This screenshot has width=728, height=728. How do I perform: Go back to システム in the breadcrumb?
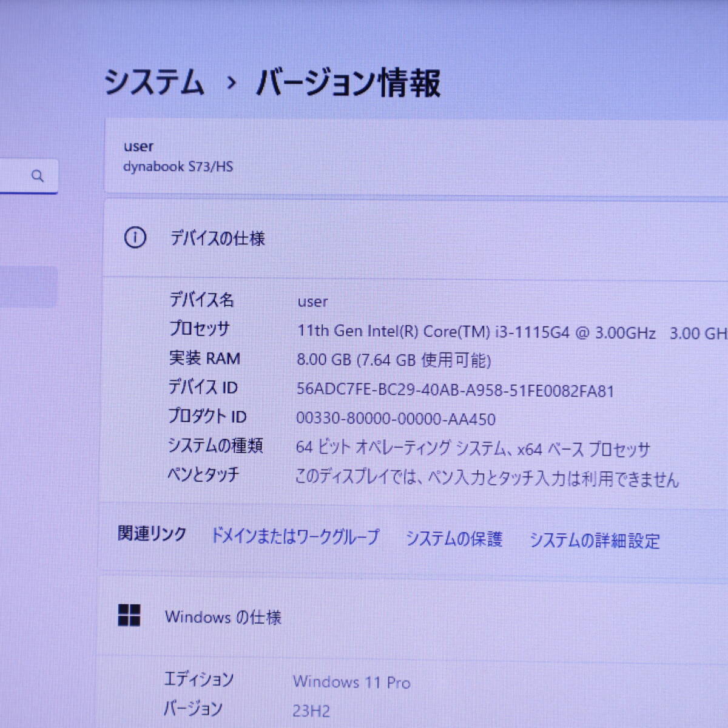pos(154,81)
